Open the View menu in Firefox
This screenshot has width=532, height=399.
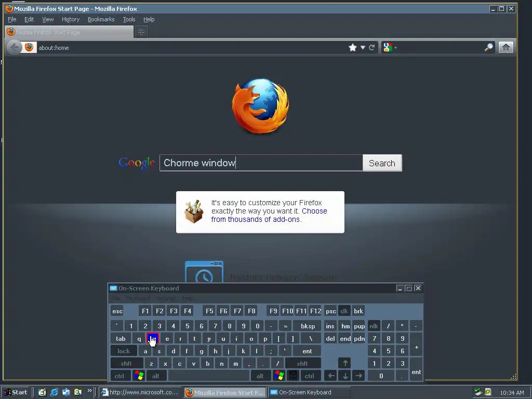(48, 19)
